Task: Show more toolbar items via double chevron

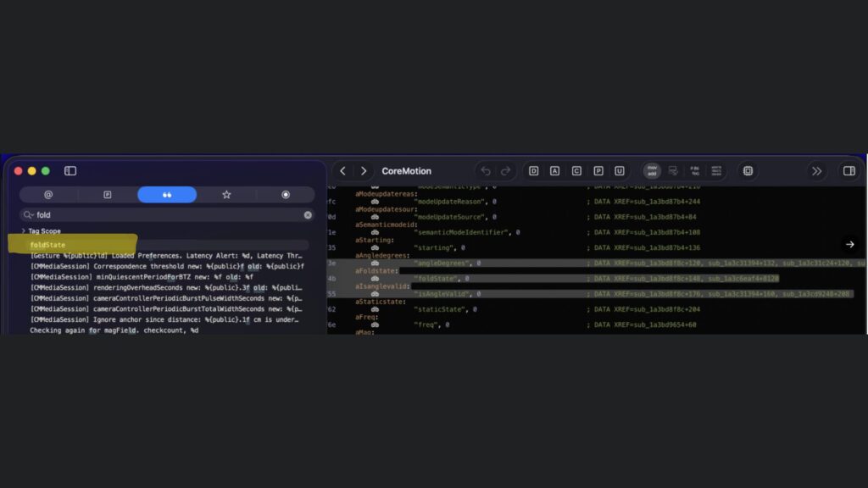Action: coord(816,171)
